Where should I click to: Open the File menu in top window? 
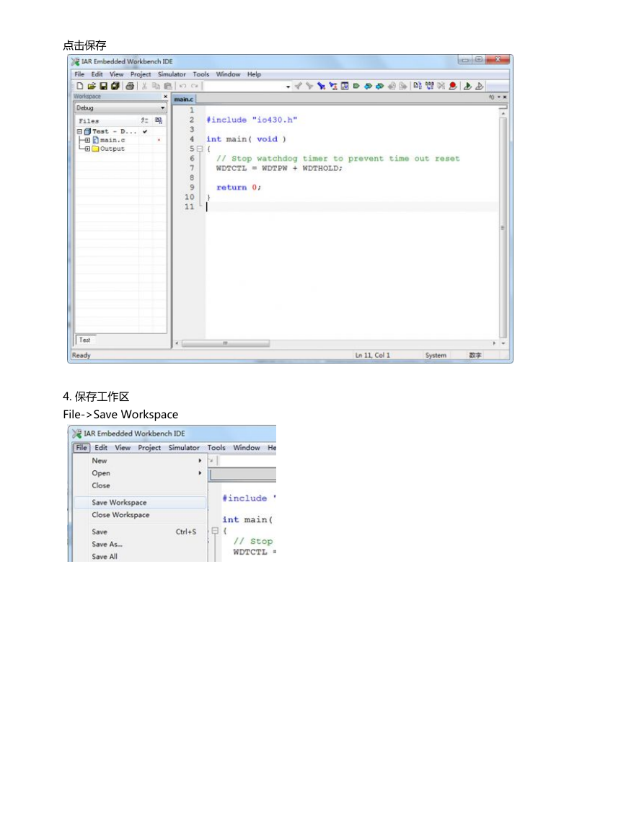pos(80,74)
